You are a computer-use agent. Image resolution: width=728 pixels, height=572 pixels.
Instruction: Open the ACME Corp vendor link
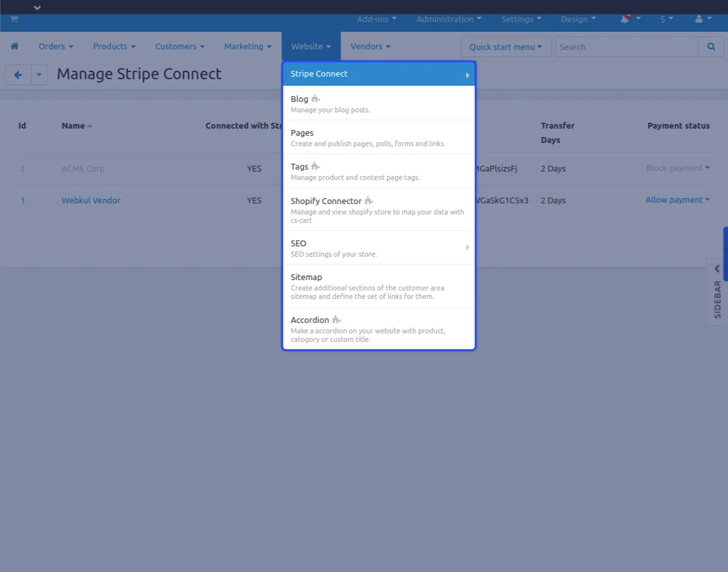click(83, 168)
